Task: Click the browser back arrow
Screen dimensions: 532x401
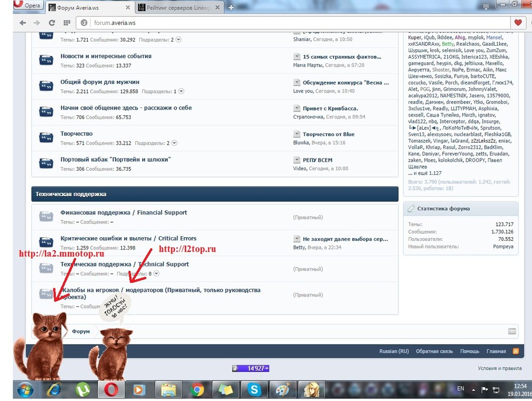Action: [22, 23]
